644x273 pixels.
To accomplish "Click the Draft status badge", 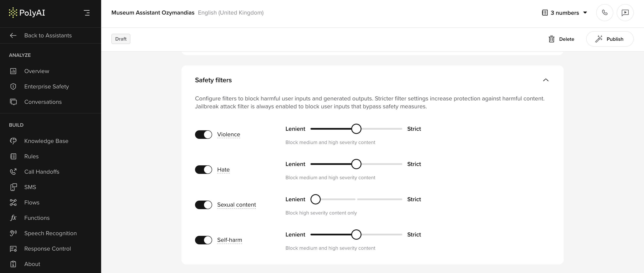I will [121, 39].
